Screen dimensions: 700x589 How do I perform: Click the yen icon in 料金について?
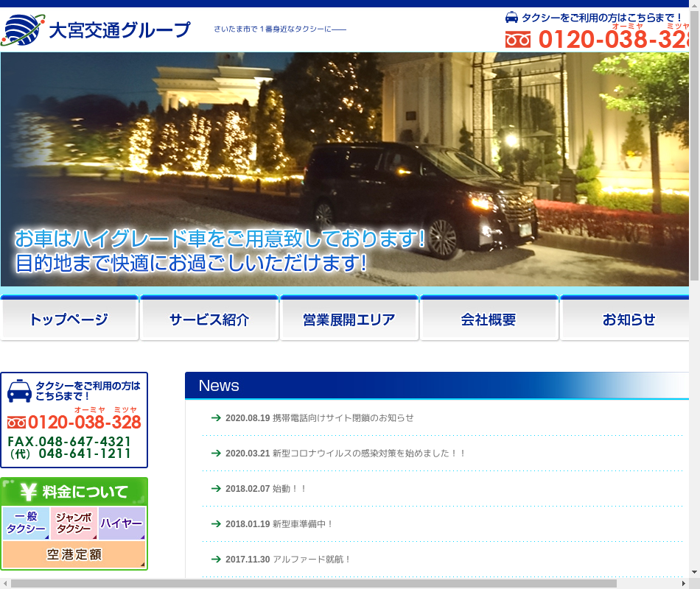tap(29, 491)
